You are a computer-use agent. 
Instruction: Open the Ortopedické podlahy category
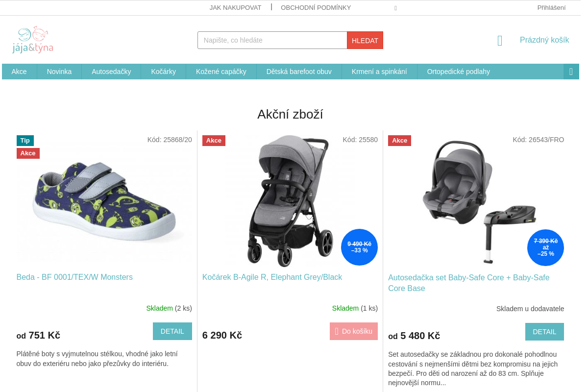point(458,72)
